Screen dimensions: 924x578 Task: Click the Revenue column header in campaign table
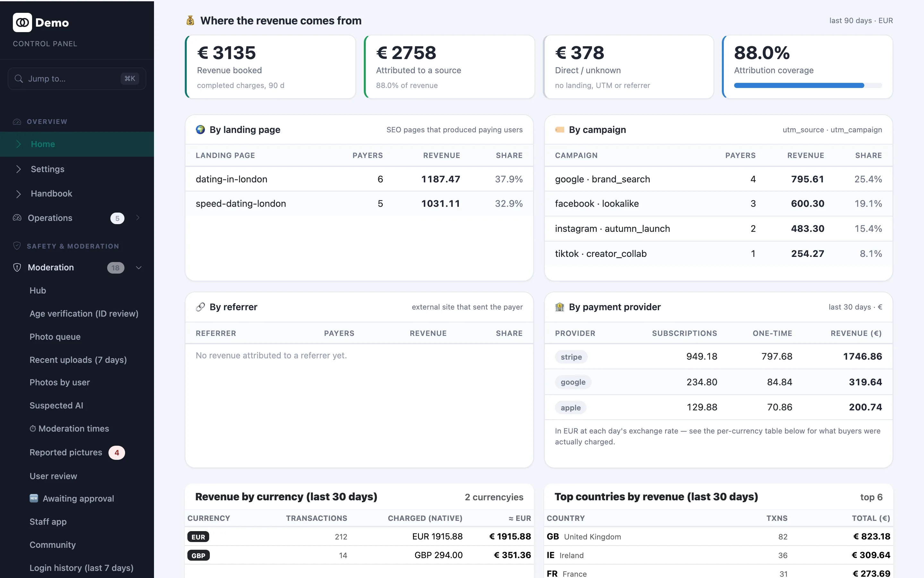(806, 156)
